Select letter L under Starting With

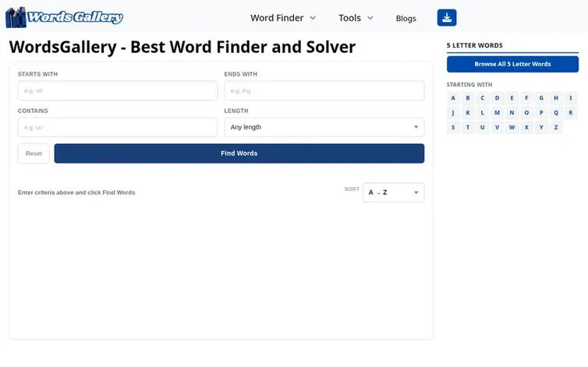tap(482, 113)
